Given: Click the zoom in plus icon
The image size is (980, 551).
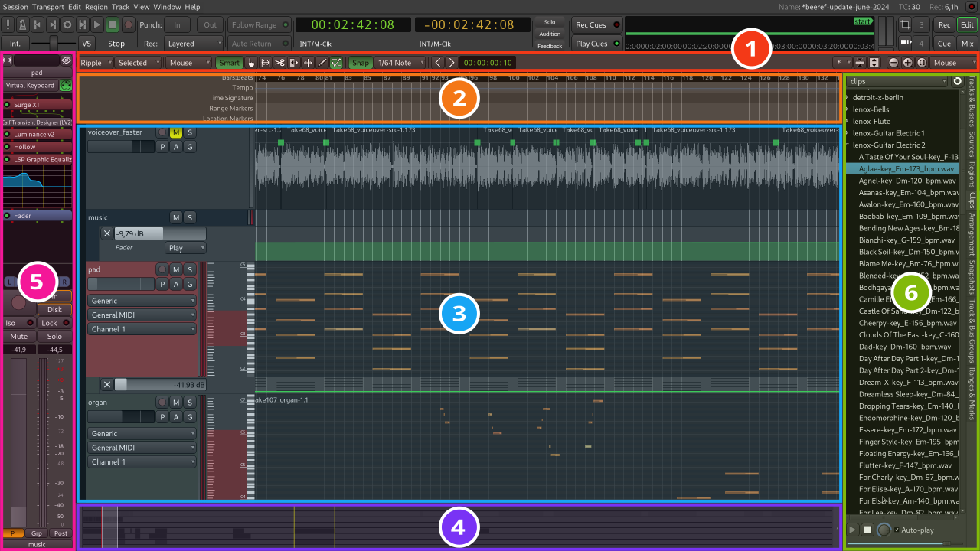Looking at the screenshot, I should tap(907, 63).
